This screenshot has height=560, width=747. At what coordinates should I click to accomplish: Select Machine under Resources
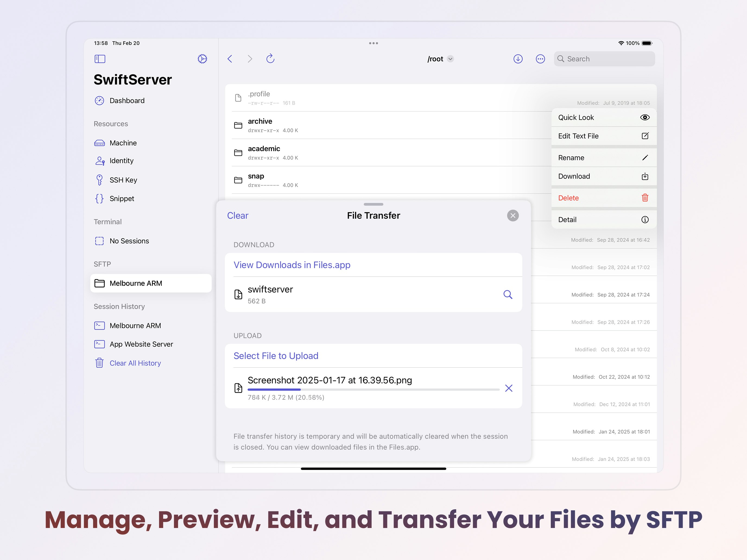click(151, 143)
